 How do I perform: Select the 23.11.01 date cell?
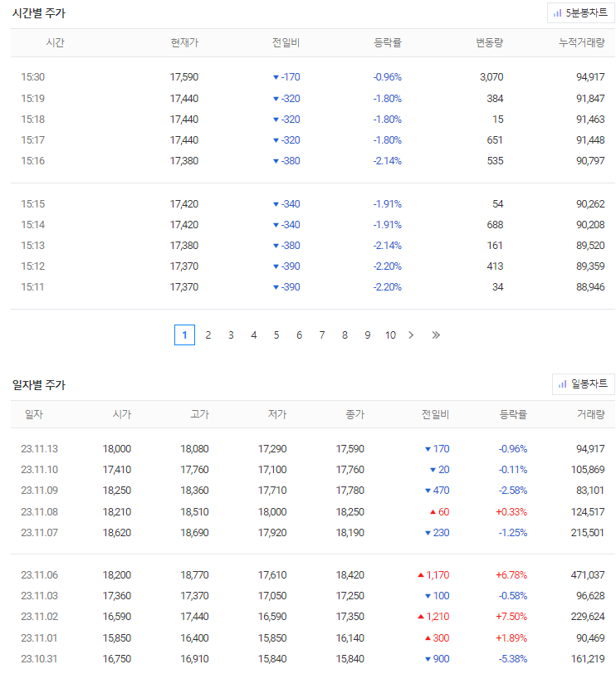[39, 637]
